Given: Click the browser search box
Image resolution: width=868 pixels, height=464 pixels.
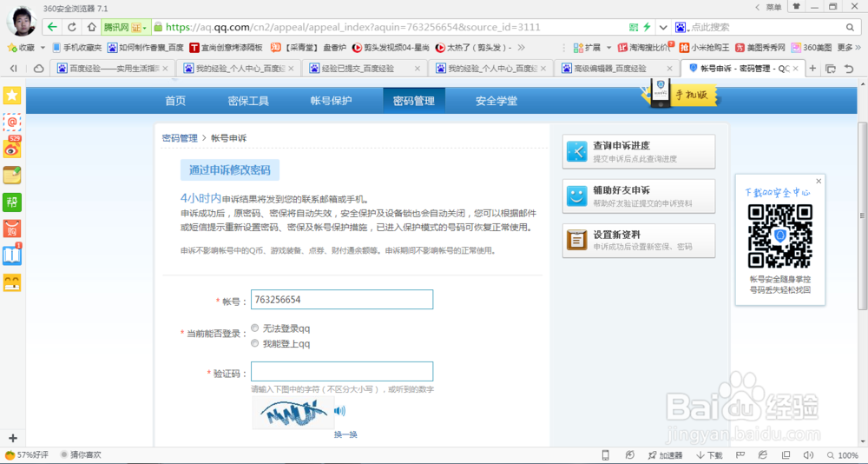Looking at the screenshot, I should click(765, 27).
